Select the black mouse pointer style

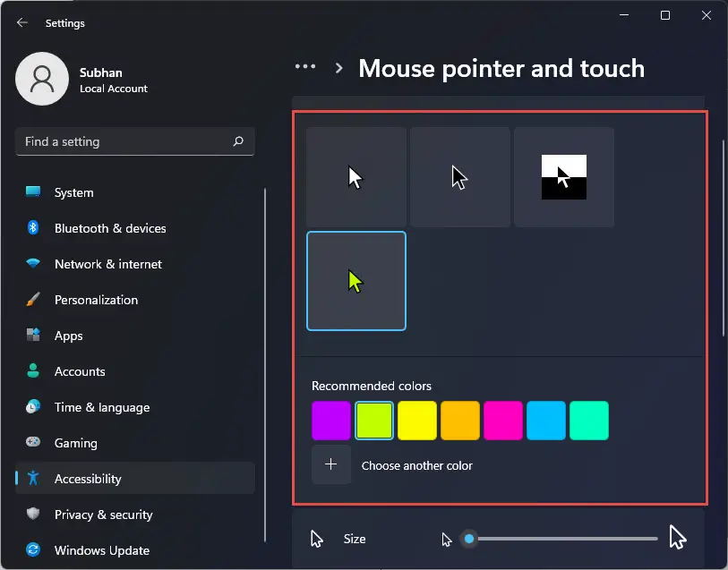click(459, 177)
